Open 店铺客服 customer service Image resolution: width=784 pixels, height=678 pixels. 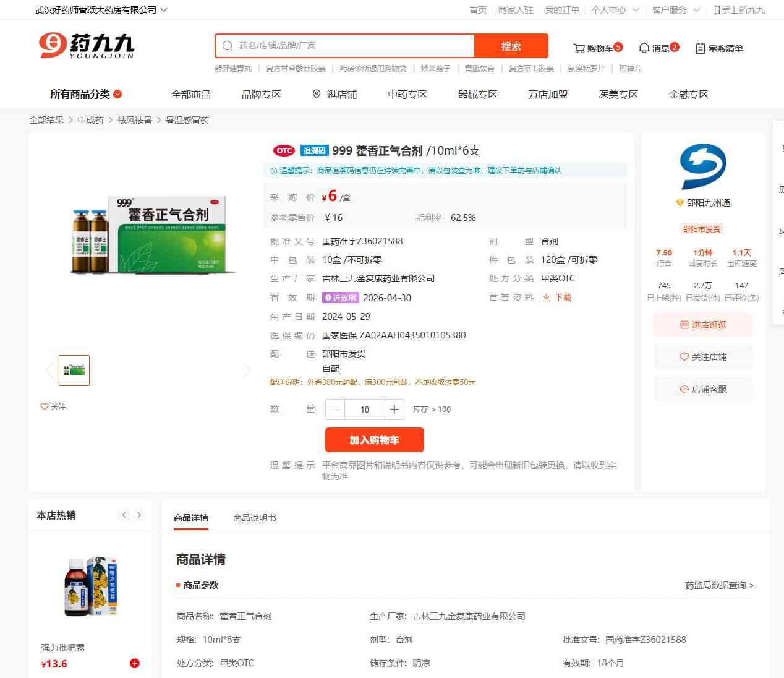click(x=703, y=389)
